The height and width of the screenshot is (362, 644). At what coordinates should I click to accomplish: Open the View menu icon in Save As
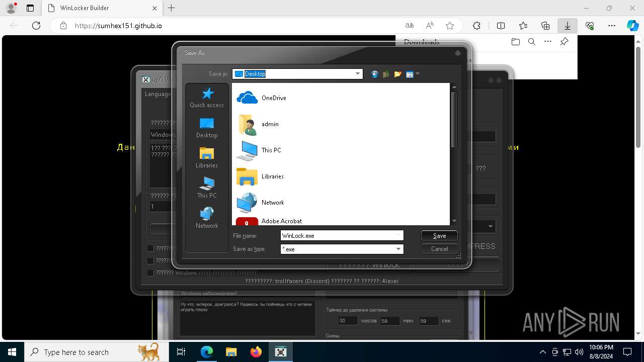(412, 74)
